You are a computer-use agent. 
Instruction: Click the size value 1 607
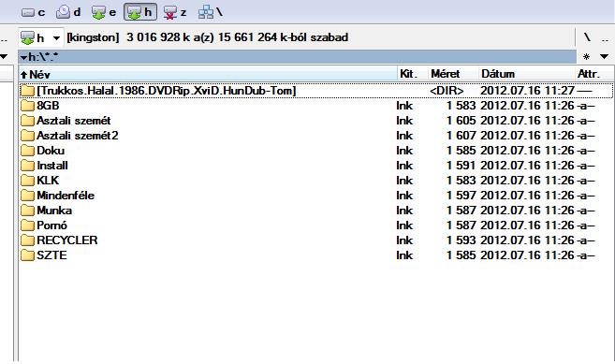pos(461,136)
